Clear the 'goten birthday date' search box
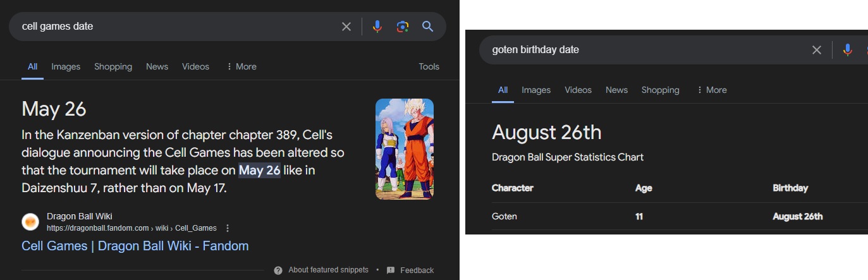This screenshot has width=868, height=280. point(817,50)
